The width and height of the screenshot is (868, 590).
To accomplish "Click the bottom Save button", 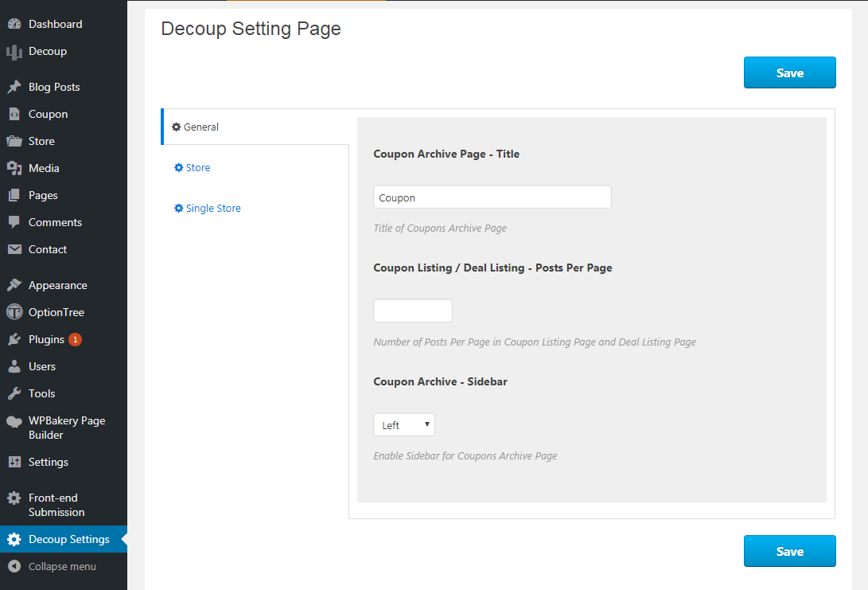I will [x=789, y=550].
